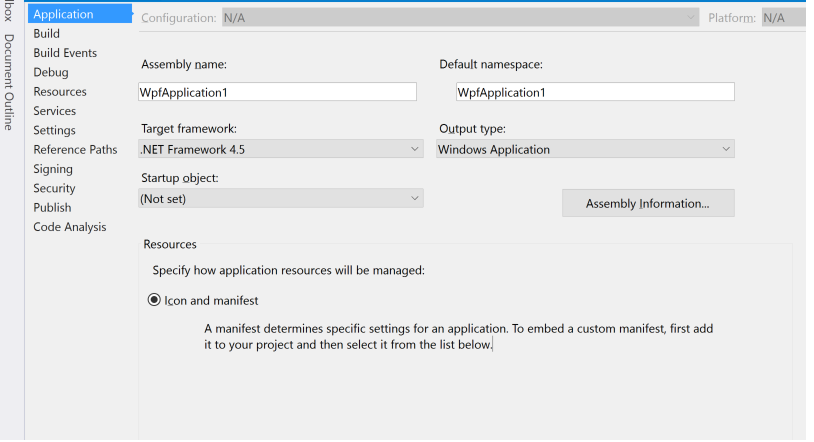The image size is (814, 442).
Task: Switch to the Build Events tab
Action: 65,53
